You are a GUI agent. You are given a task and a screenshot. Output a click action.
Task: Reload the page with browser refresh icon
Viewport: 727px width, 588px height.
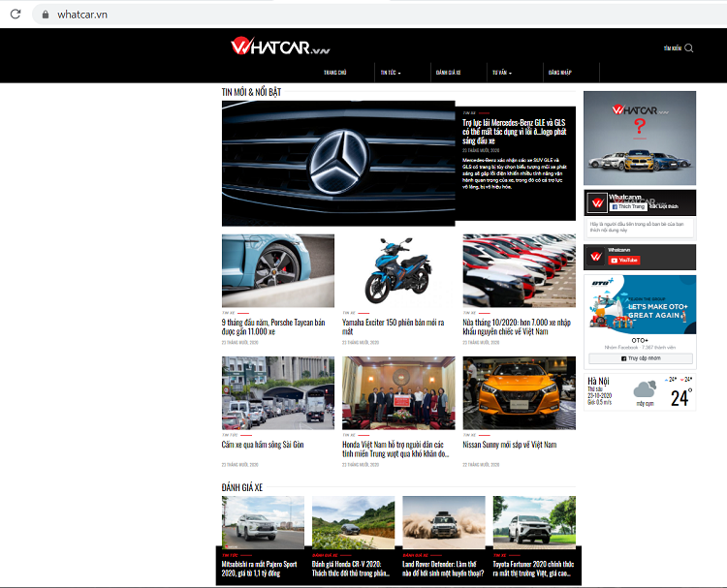(x=16, y=15)
